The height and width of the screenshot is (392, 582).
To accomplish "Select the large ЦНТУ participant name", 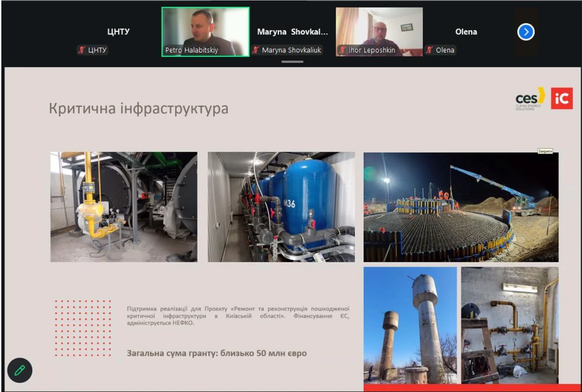I will pyautogui.click(x=118, y=32).
